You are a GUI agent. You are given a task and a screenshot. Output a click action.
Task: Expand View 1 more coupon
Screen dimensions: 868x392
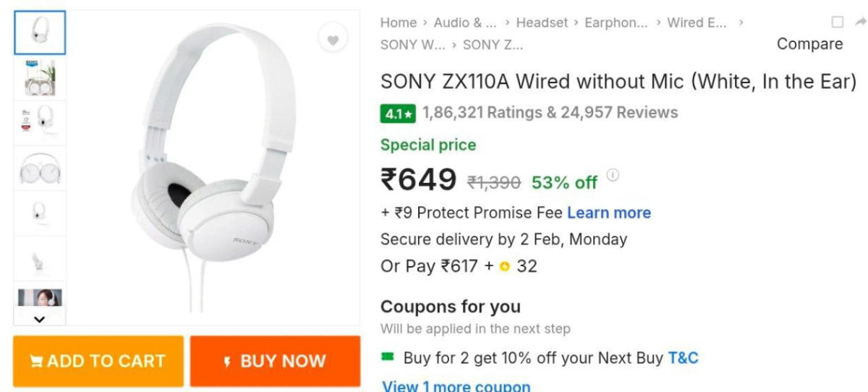click(x=456, y=385)
